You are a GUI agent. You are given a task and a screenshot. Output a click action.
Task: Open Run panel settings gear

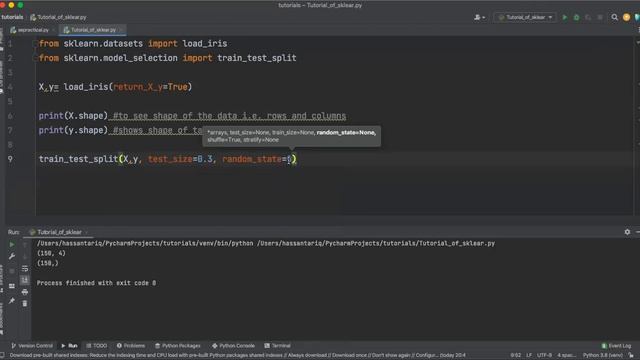click(627, 232)
